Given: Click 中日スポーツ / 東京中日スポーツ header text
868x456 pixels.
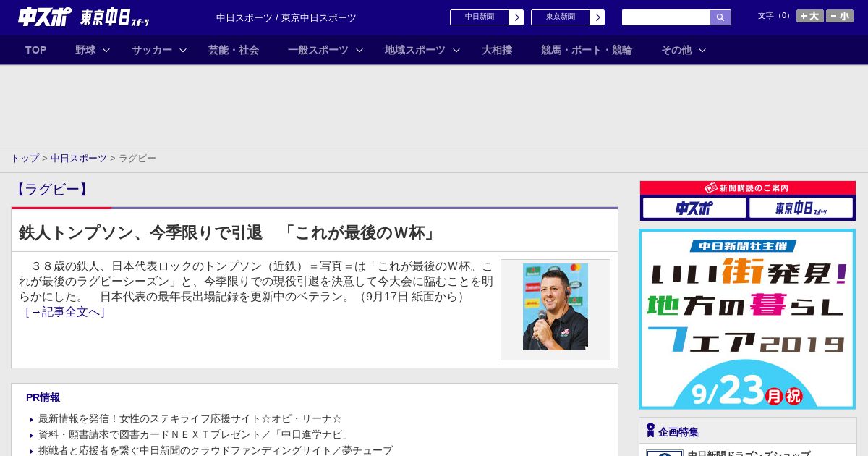Looking at the screenshot, I should click(x=286, y=17).
